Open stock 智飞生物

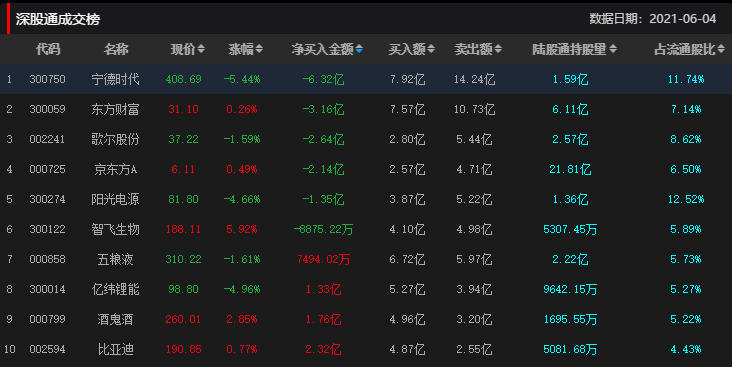pyautogui.click(x=115, y=229)
